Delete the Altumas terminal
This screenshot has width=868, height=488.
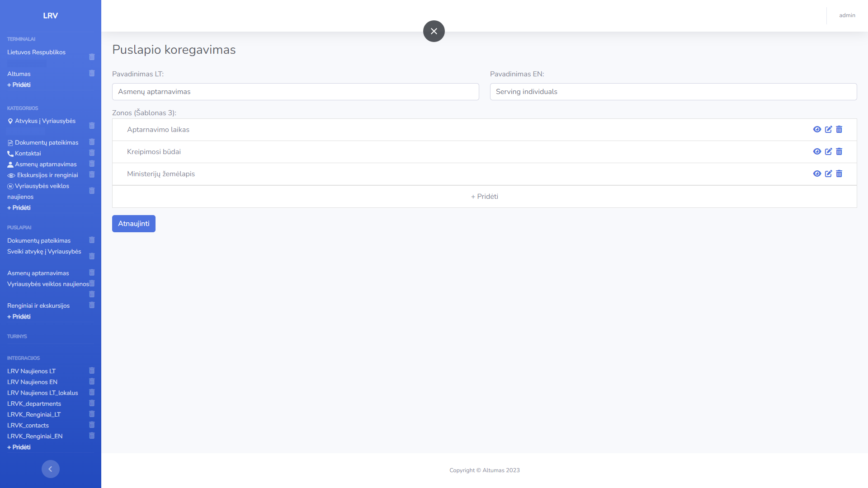(92, 74)
